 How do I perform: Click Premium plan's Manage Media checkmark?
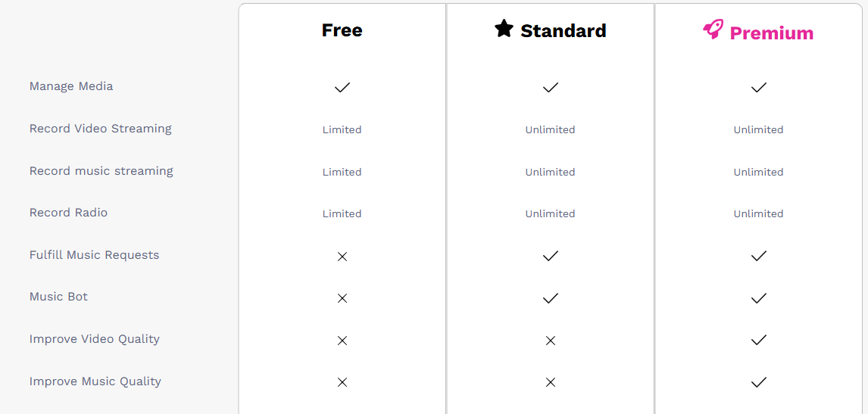click(x=758, y=88)
